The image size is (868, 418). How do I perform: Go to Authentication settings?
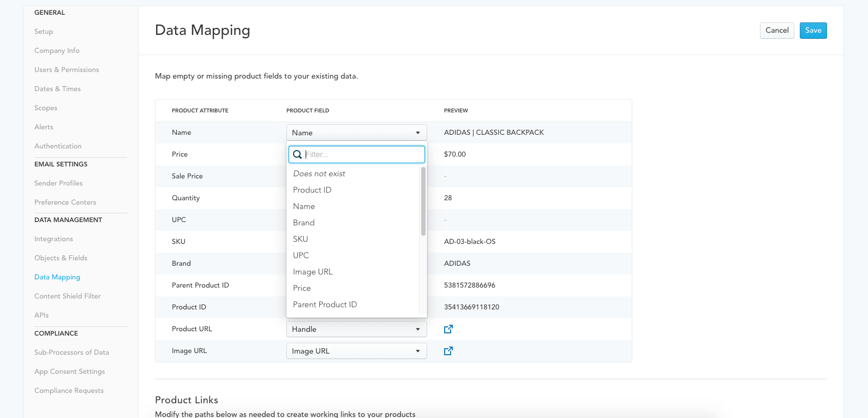[58, 146]
